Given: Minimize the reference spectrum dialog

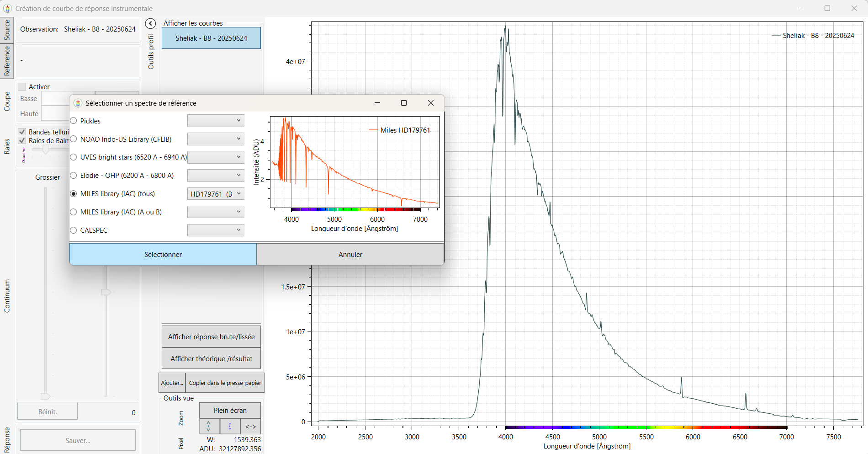Looking at the screenshot, I should [x=377, y=103].
